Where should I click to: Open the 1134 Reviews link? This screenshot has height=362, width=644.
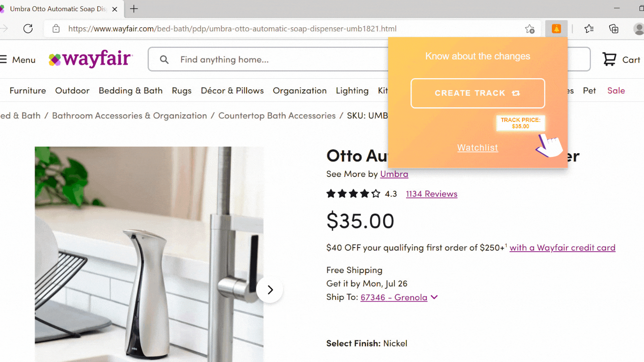[431, 194]
